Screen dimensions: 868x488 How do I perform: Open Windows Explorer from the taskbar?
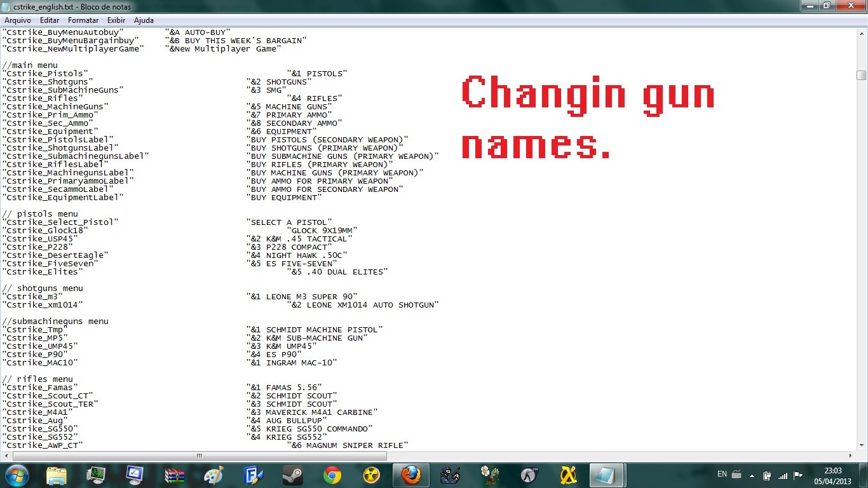pos(57,475)
